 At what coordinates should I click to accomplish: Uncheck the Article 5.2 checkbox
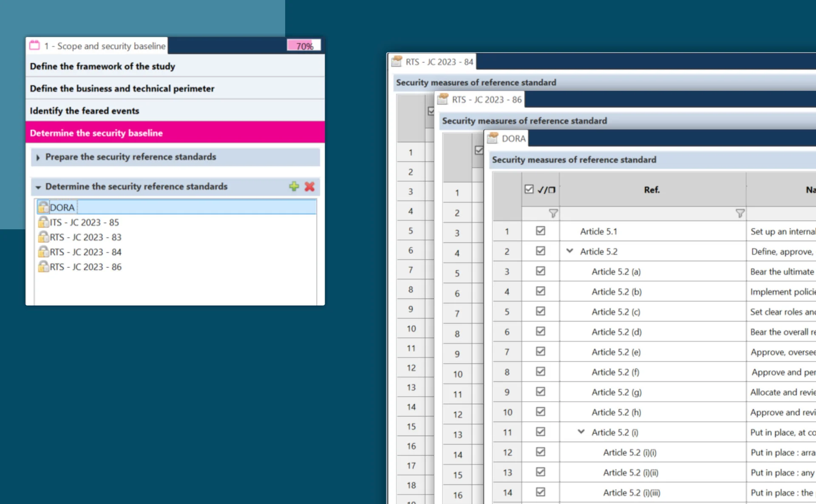(x=541, y=251)
